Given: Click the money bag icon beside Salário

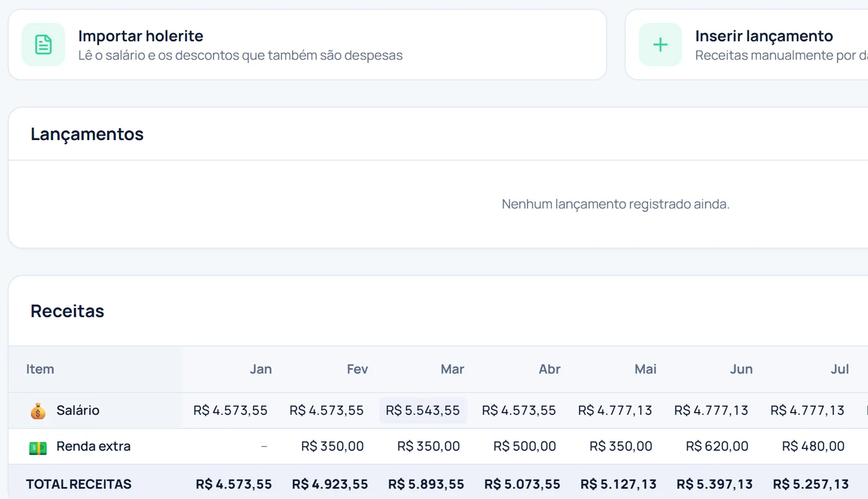Looking at the screenshot, I should click(38, 410).
